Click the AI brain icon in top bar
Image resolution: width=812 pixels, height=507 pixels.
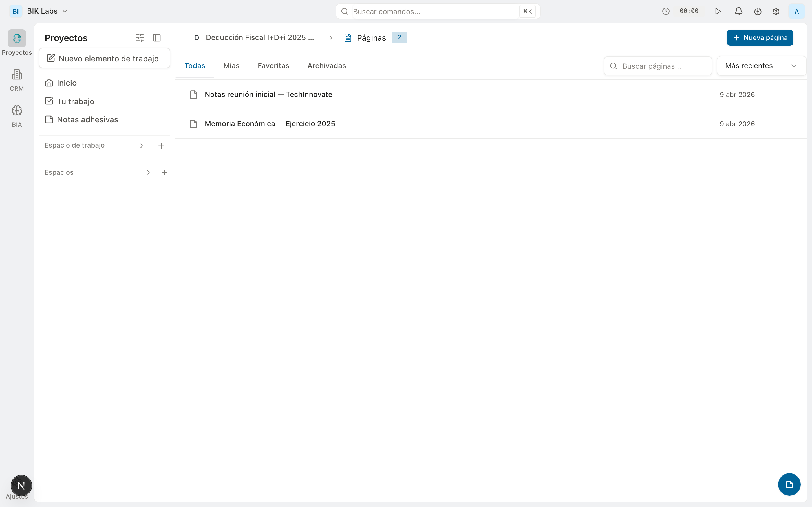758,11
